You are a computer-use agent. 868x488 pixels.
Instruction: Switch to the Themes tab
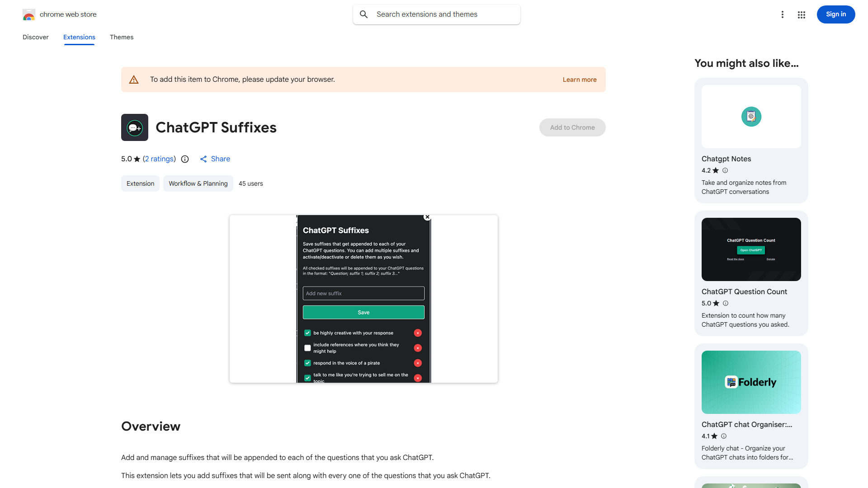tap(122, 37)
